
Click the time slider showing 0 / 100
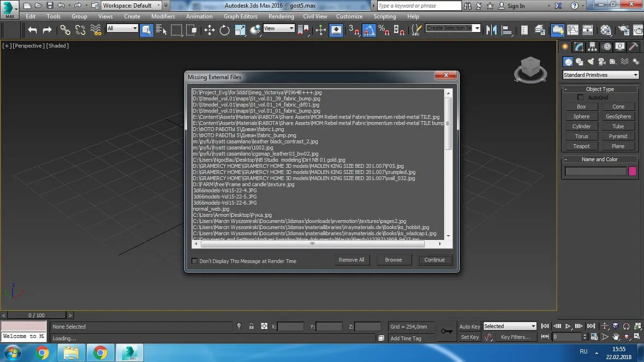[36, 315]
